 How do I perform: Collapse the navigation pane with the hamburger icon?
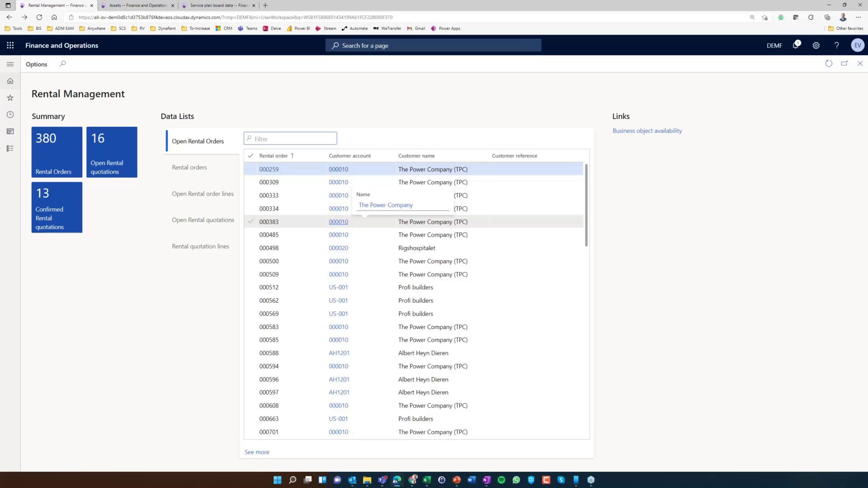pos(10,64)
